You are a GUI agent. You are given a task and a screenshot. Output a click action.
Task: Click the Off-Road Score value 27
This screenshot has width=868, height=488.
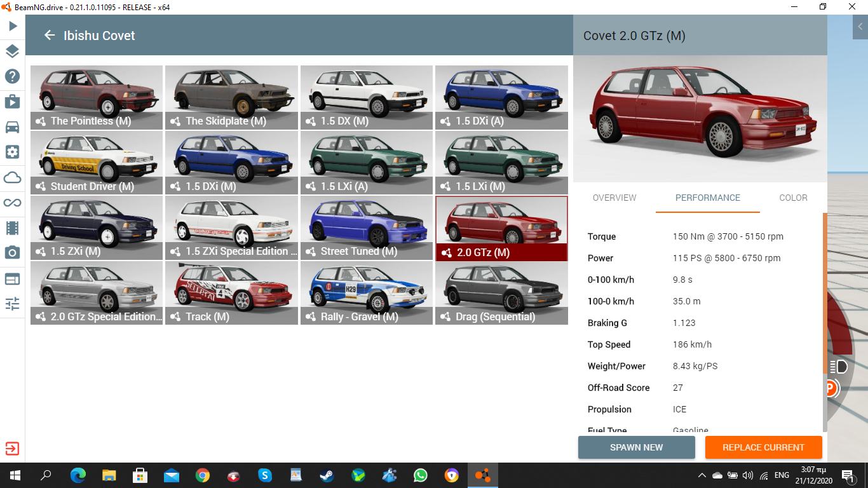(678, 388)
